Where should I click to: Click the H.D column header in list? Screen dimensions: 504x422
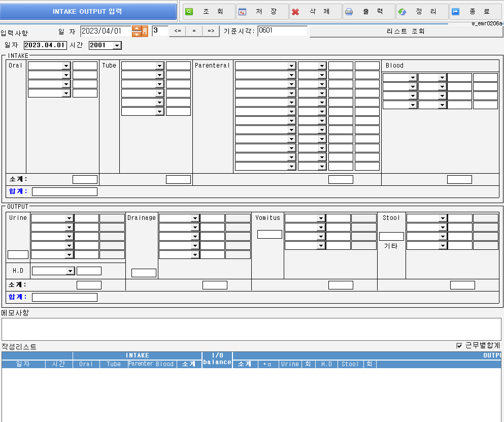point(326,364)
